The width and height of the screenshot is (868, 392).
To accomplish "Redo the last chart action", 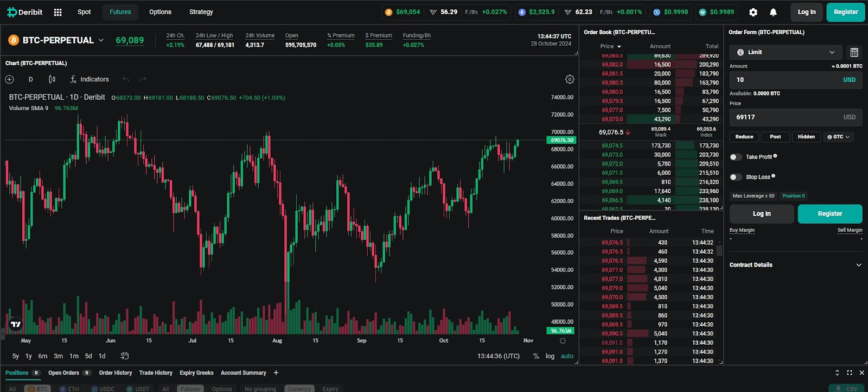I will [143, 79].
